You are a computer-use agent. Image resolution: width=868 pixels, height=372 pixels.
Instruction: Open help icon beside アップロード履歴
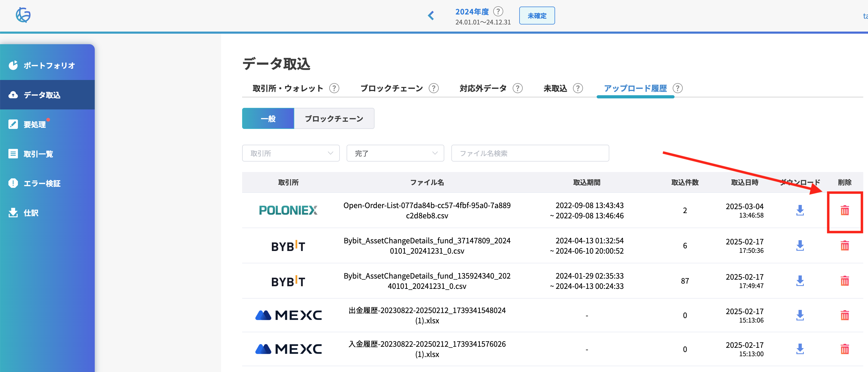678,88
